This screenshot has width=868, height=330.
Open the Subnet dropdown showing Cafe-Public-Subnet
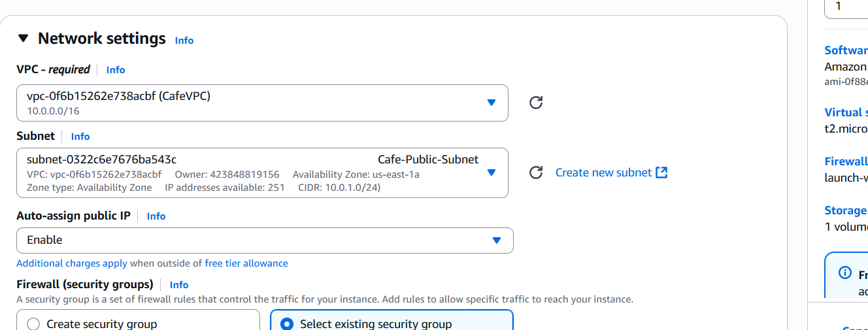pyautogui.click(x=262, y=173)
